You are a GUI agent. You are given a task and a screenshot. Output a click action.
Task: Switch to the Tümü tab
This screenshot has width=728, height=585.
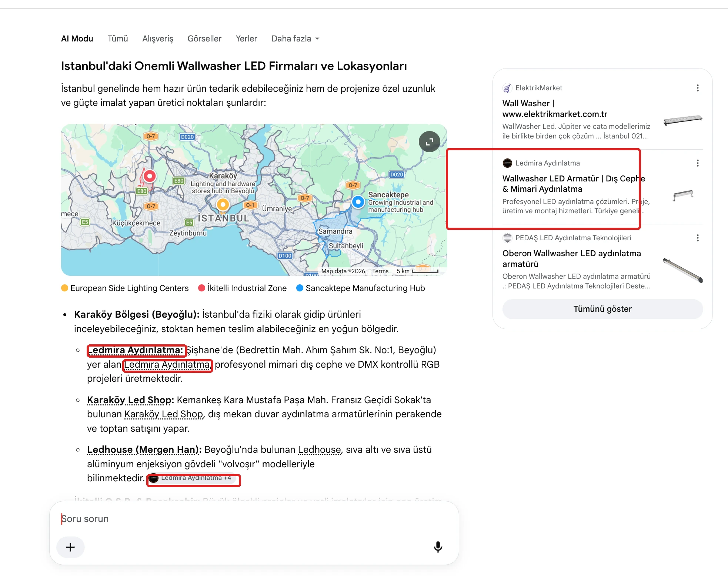click(118, 39)
